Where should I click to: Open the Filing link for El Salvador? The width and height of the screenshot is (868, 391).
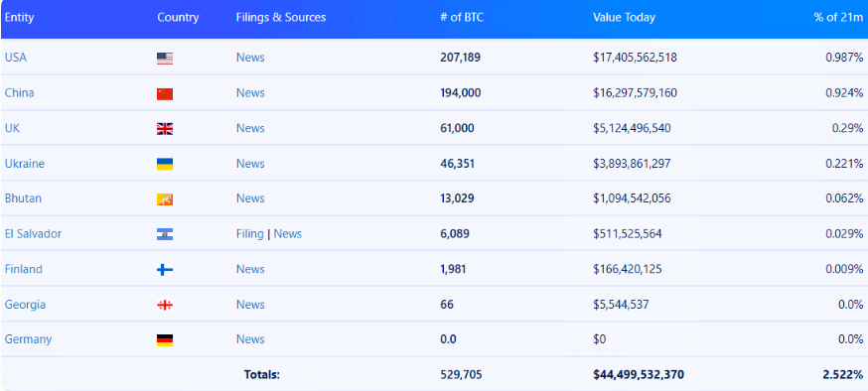coord(249,233)
